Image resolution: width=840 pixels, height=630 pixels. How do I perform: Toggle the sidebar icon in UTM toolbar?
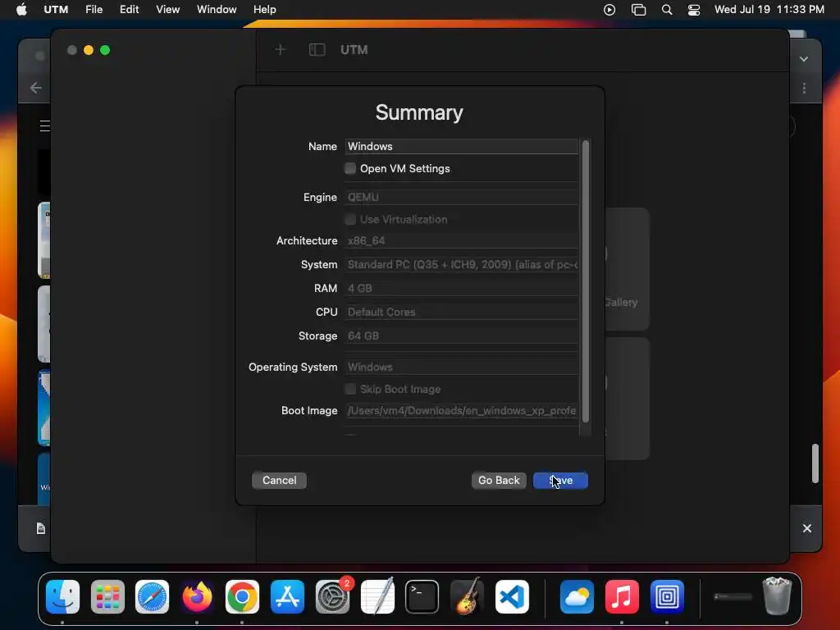[x=317, y=50]
